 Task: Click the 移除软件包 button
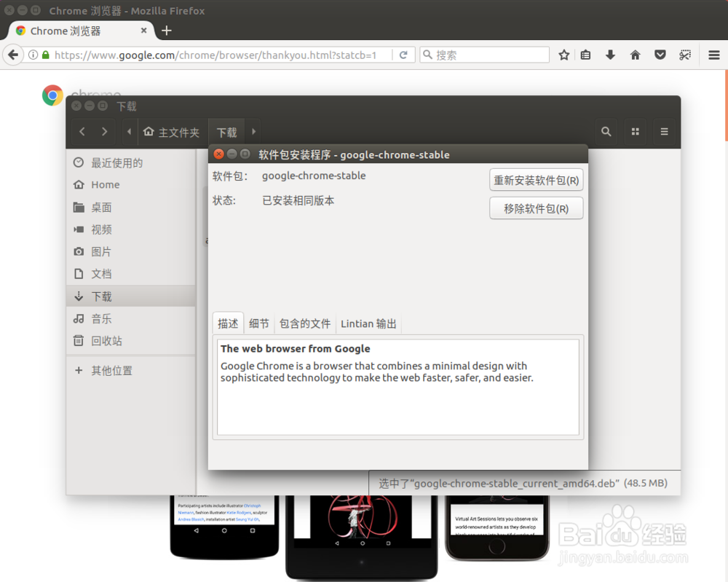[537, 208]
